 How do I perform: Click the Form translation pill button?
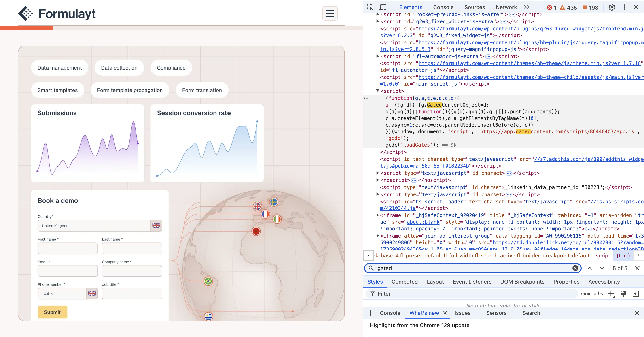pos(202,90)
